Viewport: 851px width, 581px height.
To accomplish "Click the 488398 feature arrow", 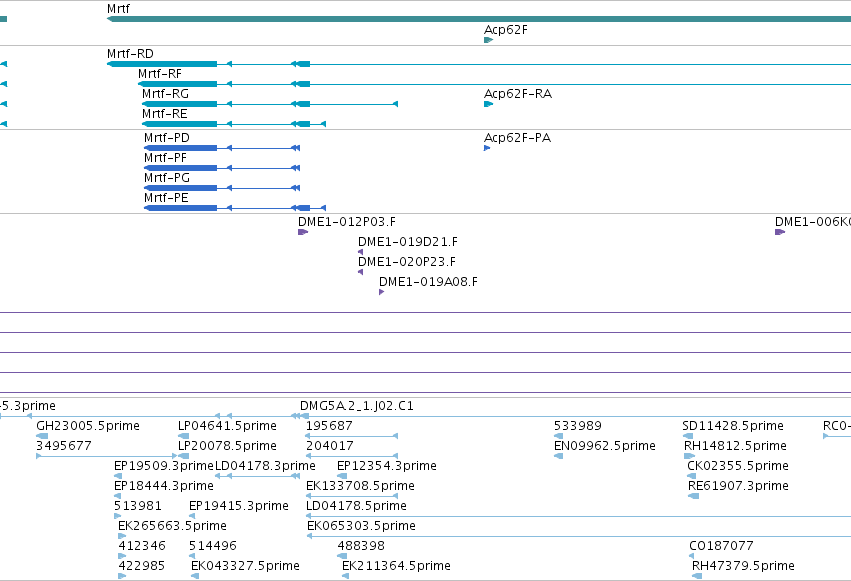I will 342,557.
